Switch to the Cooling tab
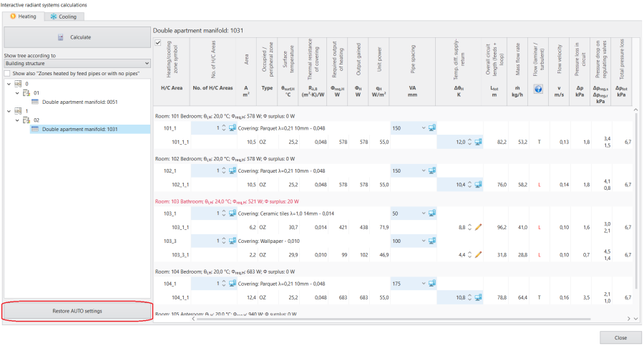644x346 pixels. coord(64,16)
